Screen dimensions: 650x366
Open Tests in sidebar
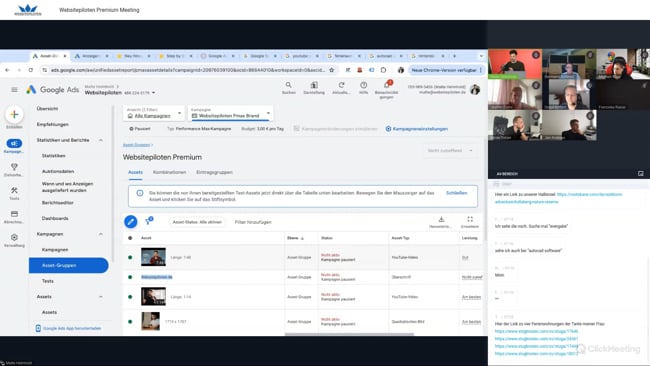48,281
